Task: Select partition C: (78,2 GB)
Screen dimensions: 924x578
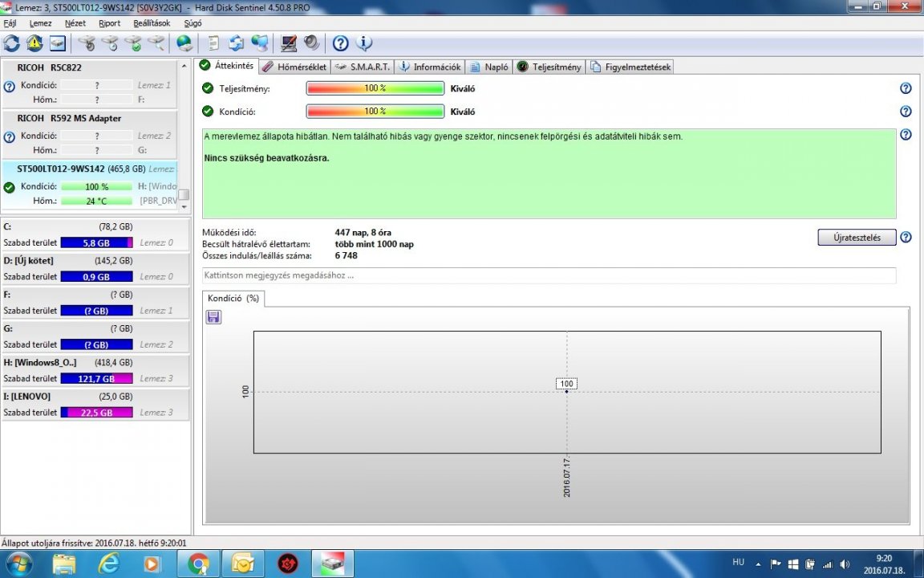Action: coord(95,234)
